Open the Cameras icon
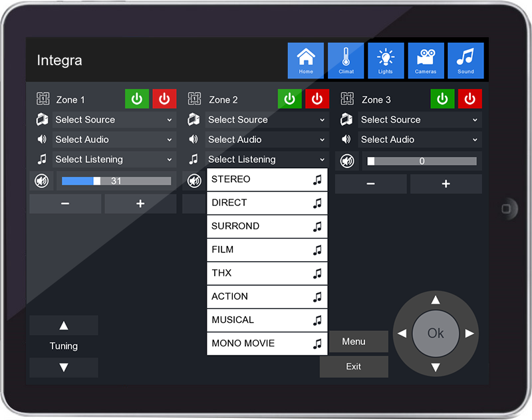Image resolution: width=532 pixels, height=420 pixels. click(x=426, y=60)
